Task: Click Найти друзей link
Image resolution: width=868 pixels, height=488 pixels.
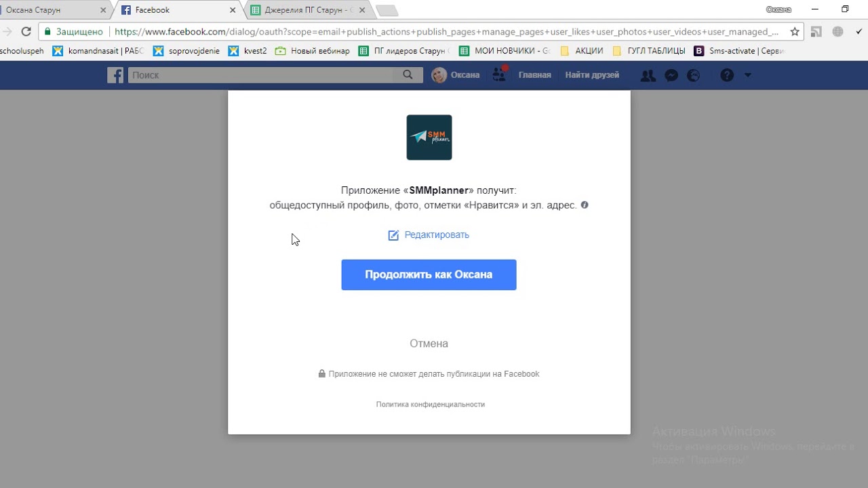Action: click(592, 75)
